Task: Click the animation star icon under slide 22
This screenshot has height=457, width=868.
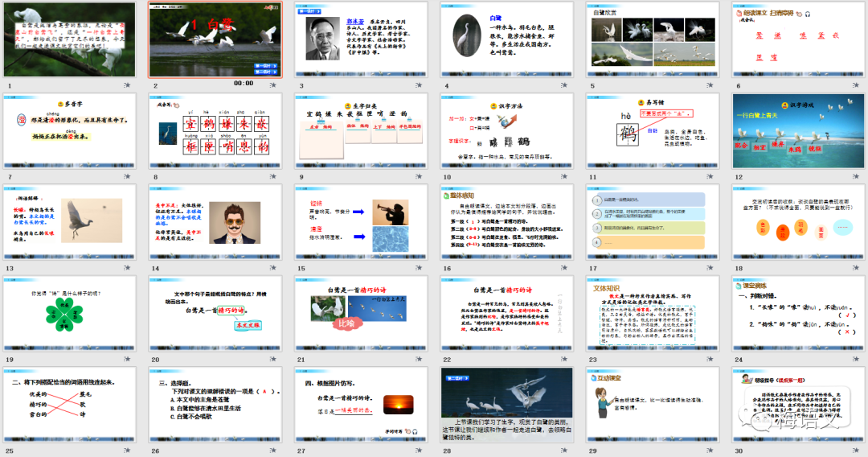Action: (x=564, y=359)
